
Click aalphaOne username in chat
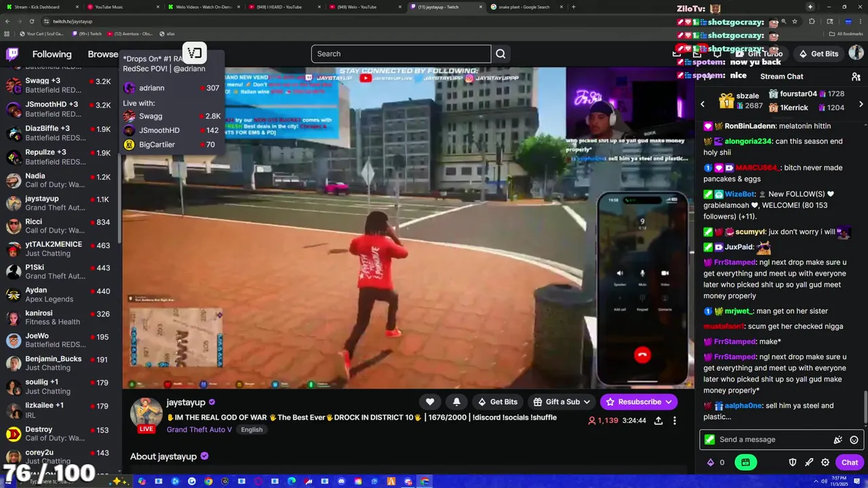pos(743,406)
